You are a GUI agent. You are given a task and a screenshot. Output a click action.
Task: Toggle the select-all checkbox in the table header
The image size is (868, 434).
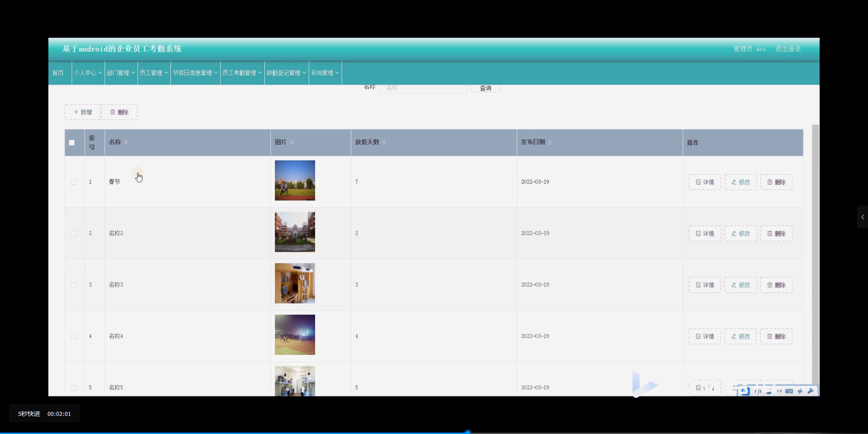click(71, 142)
